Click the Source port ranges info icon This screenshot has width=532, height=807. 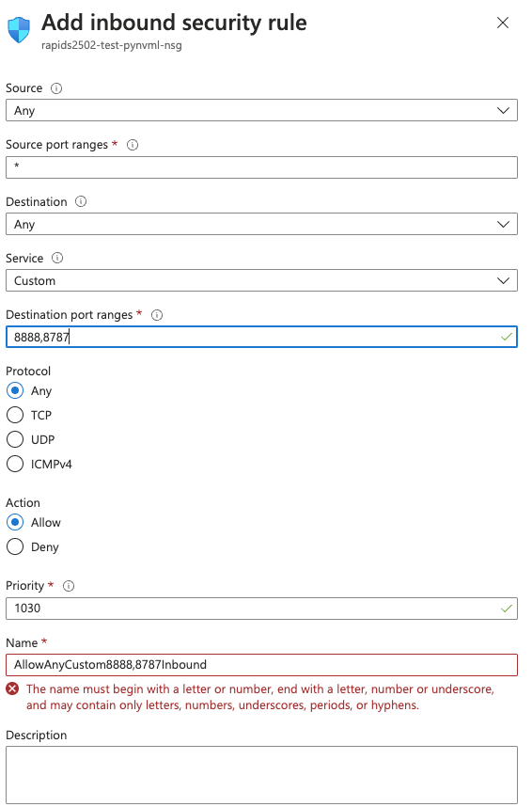133,145
